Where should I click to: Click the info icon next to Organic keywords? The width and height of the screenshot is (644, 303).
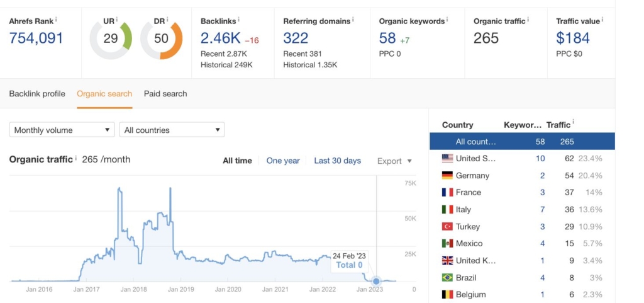coord(448,20)
